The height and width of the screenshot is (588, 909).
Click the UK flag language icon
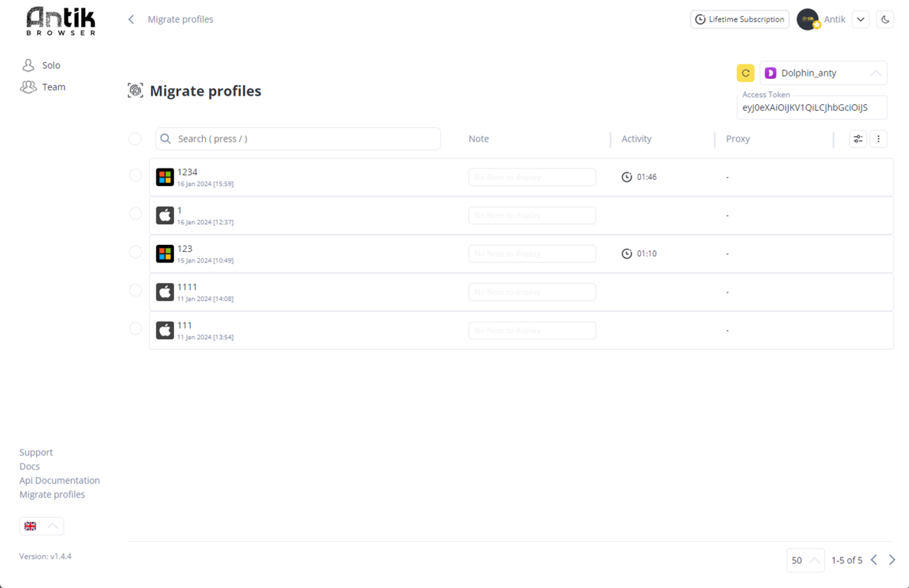pyautogui.click(x=30, y=526)
